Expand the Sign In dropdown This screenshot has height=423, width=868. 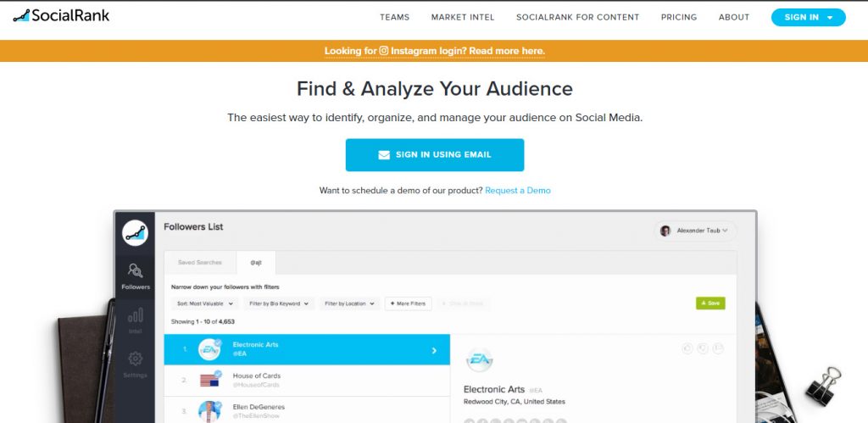pos(808,17)
